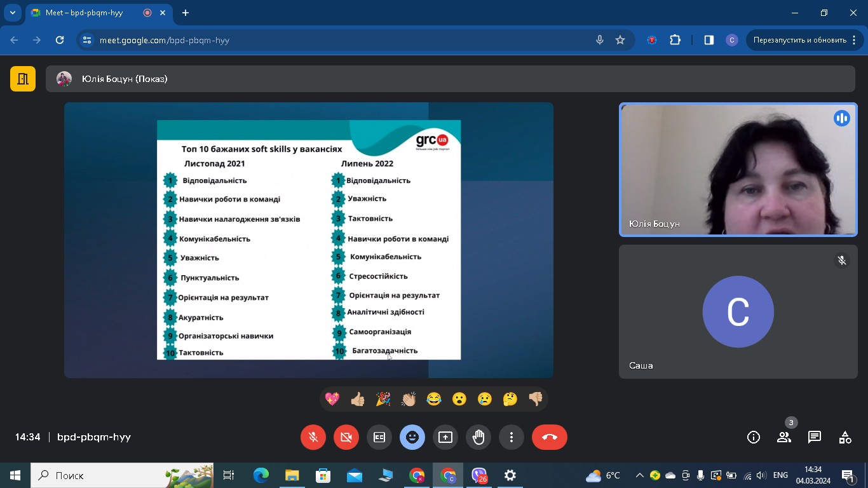
Task: Click the address bar with meet.google.com URL
Action: [343, 40]
